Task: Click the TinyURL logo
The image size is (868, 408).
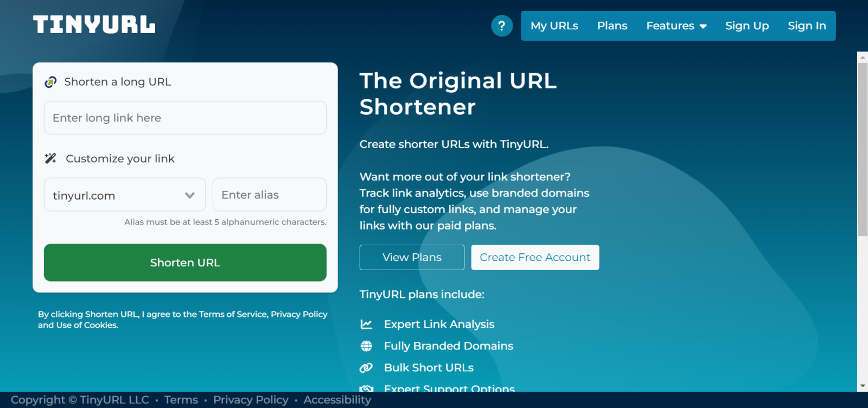Action: coord(94,25)
